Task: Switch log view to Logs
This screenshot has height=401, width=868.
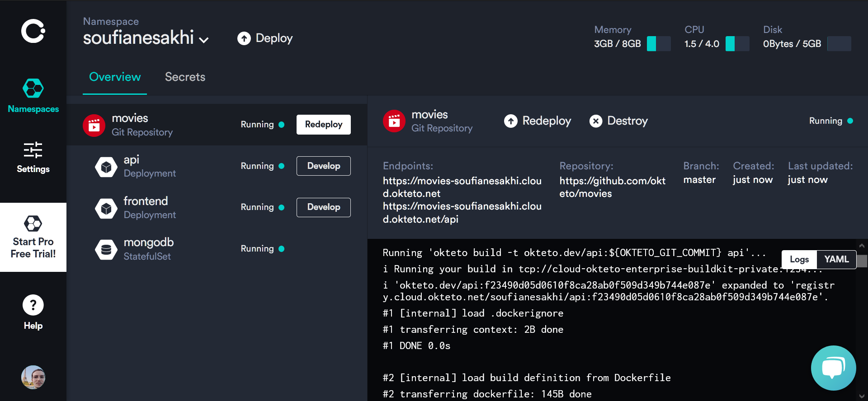Action: point(799,259)
